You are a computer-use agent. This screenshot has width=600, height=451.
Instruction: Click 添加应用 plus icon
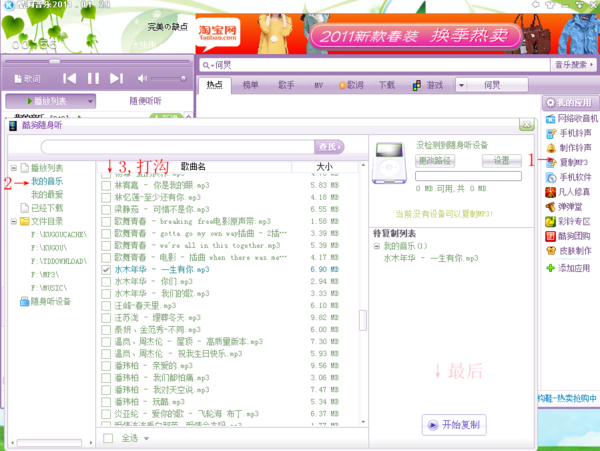(550, 268)
